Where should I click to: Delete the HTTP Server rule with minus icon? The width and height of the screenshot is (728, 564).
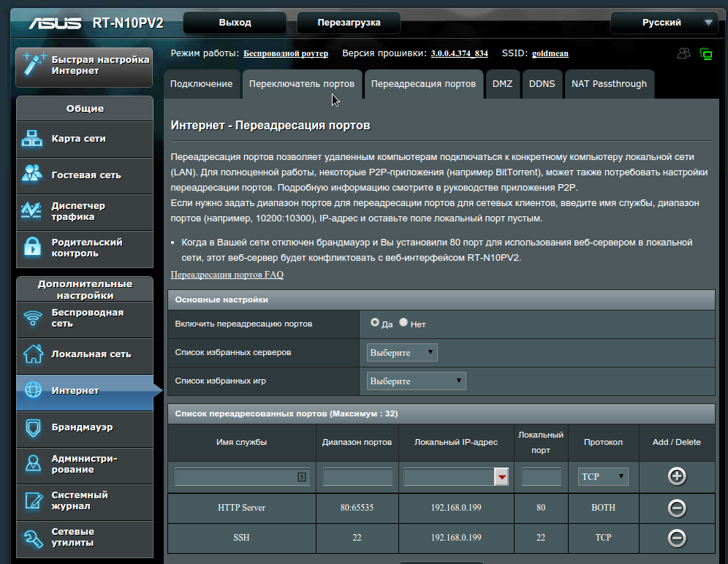tap(677, 508)
